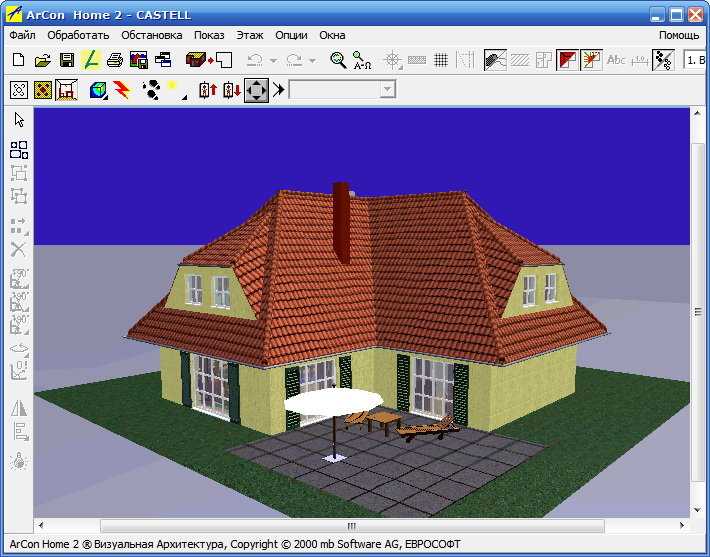Open the undo history dropdown arrow

tap(273, 60)
